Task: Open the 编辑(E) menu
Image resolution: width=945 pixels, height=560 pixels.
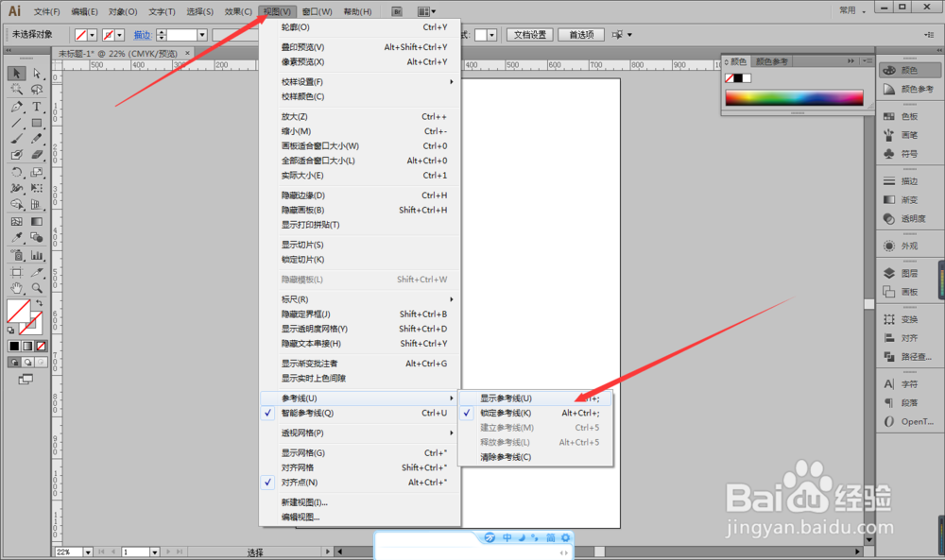Action: pyautogui.click(x=84, y=11)
